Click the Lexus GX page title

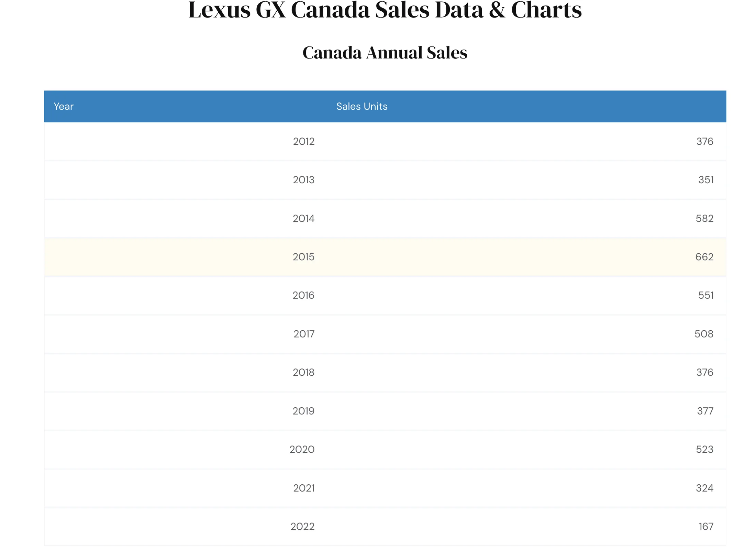385,10
